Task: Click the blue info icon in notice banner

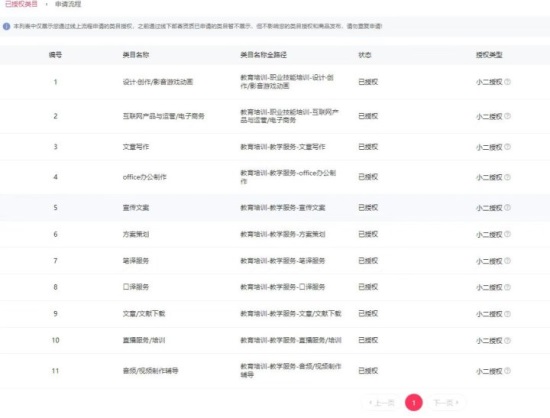Action: coord(7,26)
